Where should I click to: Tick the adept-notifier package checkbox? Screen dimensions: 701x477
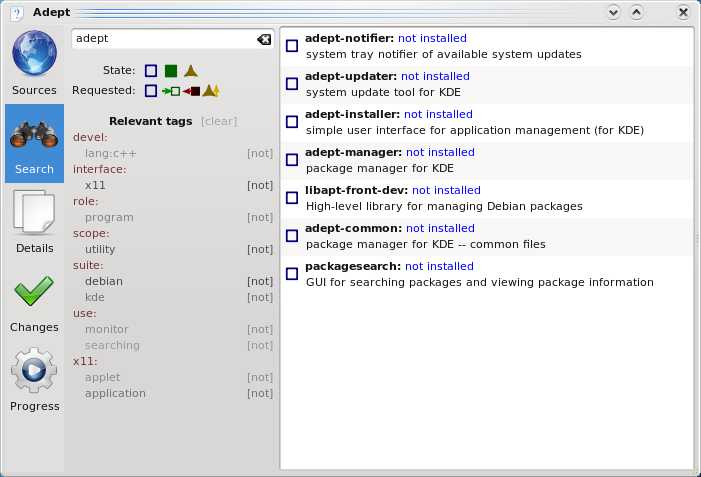[292, 46]
